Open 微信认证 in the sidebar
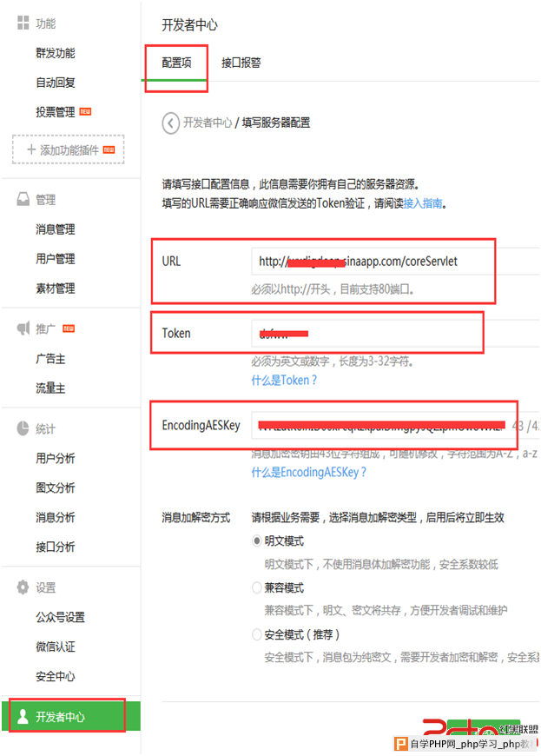Viewport: 541px width, 756px height. pos(56,647)
